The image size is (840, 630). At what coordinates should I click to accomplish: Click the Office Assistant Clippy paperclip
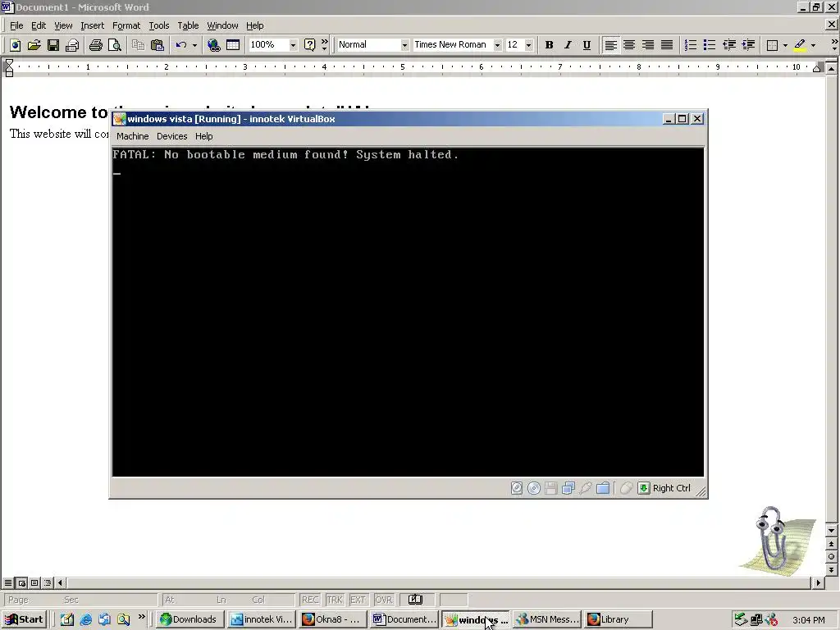point(774,540)
